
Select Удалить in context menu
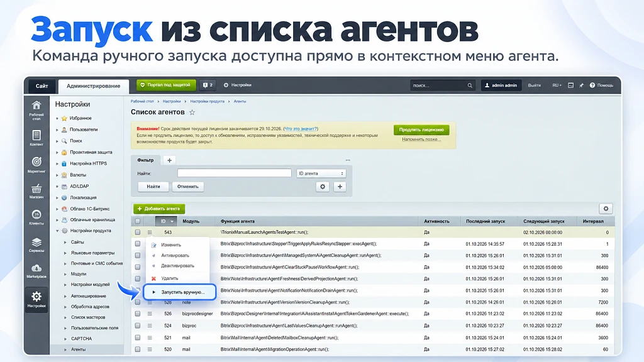click(x=169, y=278)
